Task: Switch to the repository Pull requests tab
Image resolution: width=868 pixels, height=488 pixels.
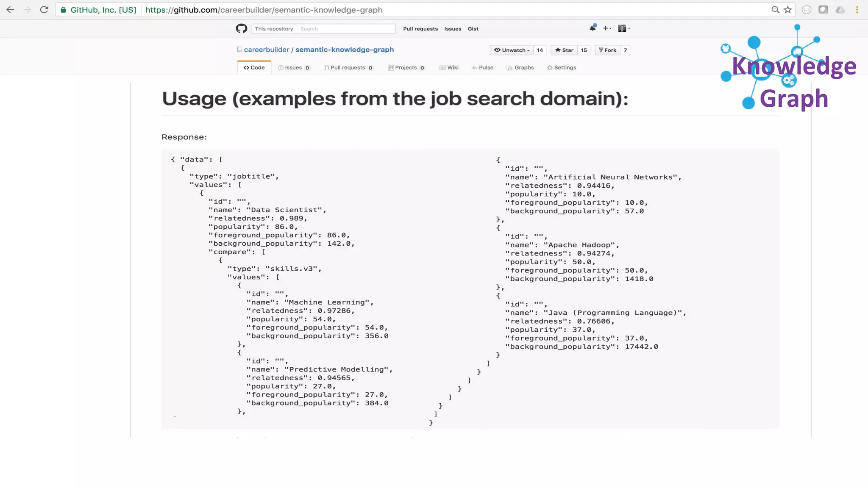Action: tap(348, 67)
